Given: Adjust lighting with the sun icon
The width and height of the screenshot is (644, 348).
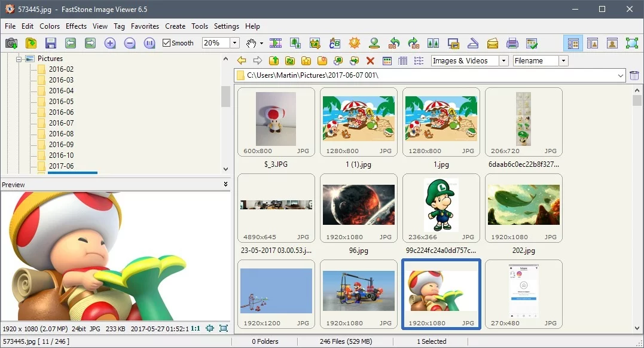Looking at the screenshot, I should (x=354, y=43).
